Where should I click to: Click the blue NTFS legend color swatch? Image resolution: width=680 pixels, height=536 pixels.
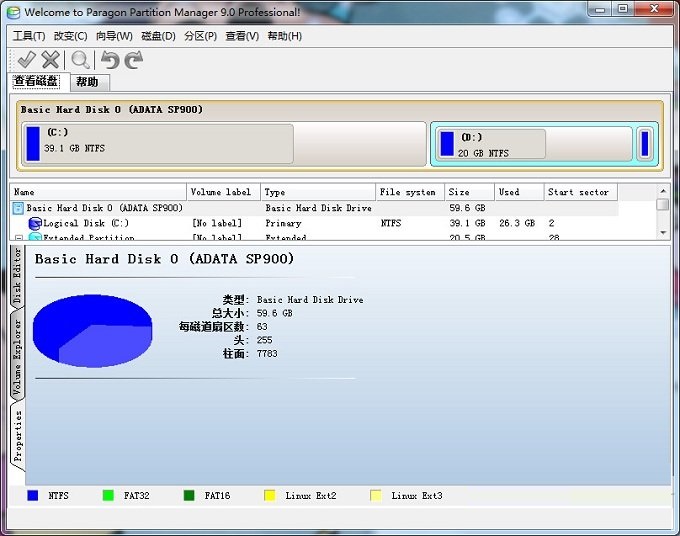(33, 495)
